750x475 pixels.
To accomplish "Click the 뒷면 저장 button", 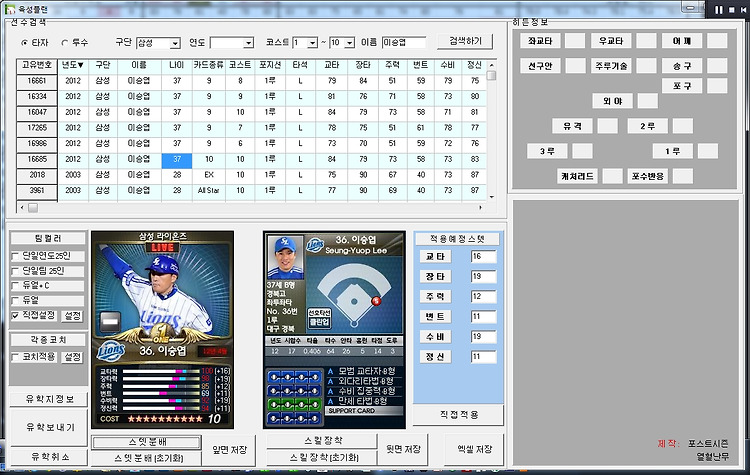I will (403, 450).
